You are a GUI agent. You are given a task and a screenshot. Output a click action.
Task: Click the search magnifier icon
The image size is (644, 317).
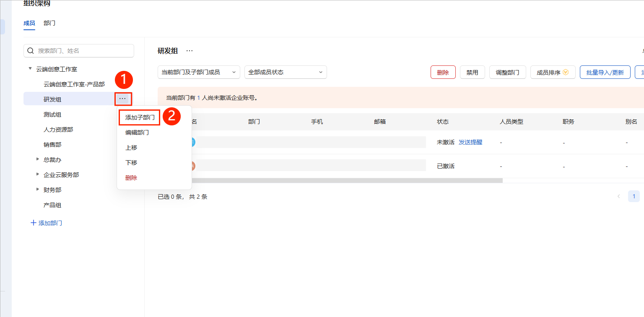(30, 51)
